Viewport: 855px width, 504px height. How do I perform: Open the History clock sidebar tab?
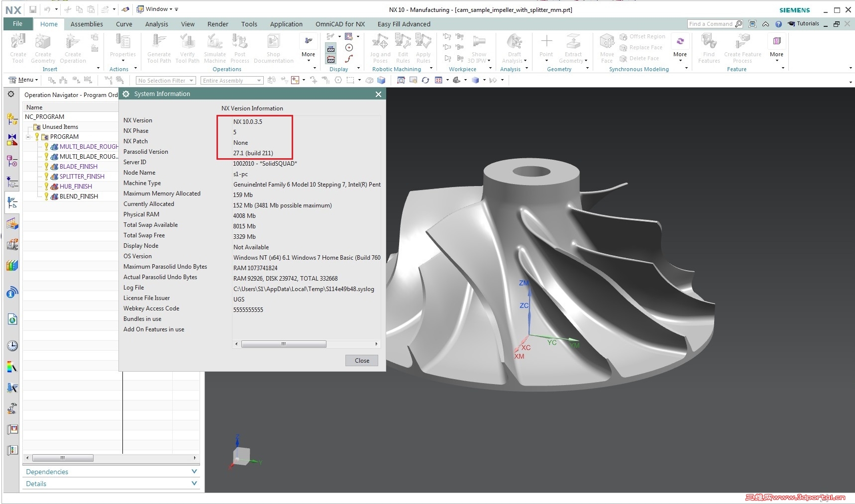pyautogui.click(x=12, y=346)
